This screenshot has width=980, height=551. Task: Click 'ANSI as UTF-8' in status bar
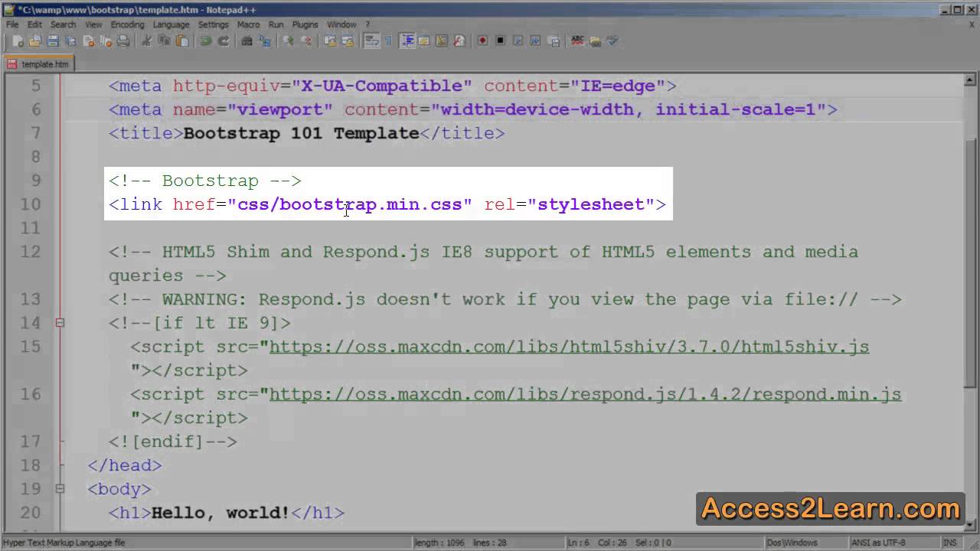(879, 543)
